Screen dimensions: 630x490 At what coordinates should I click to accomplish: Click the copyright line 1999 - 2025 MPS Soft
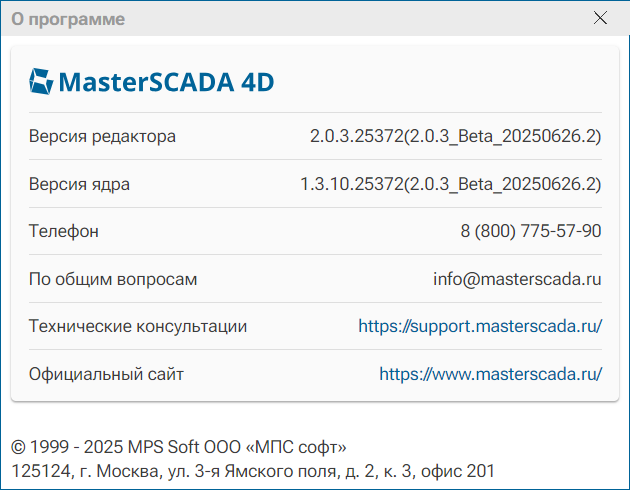[179, 447]
